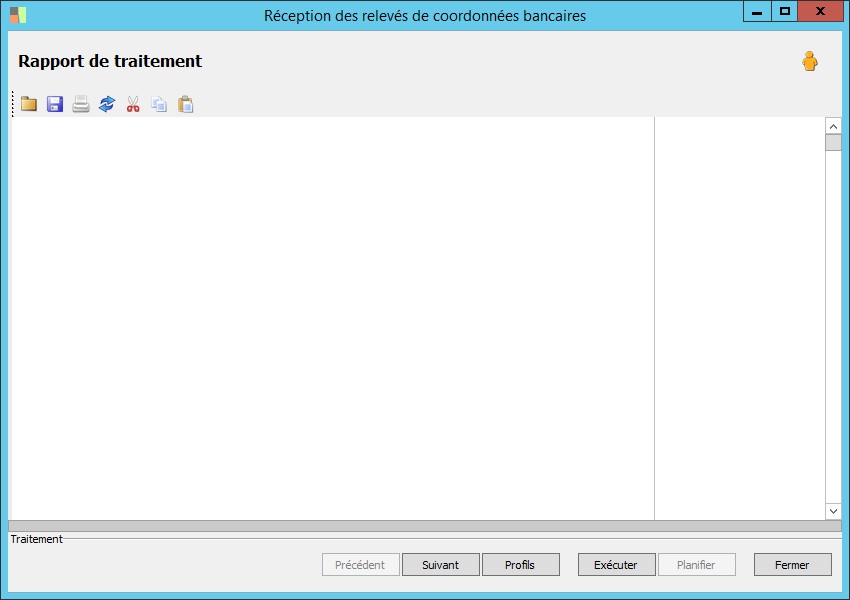Click the orange user figure icon
850x600 pixels.
809,61
